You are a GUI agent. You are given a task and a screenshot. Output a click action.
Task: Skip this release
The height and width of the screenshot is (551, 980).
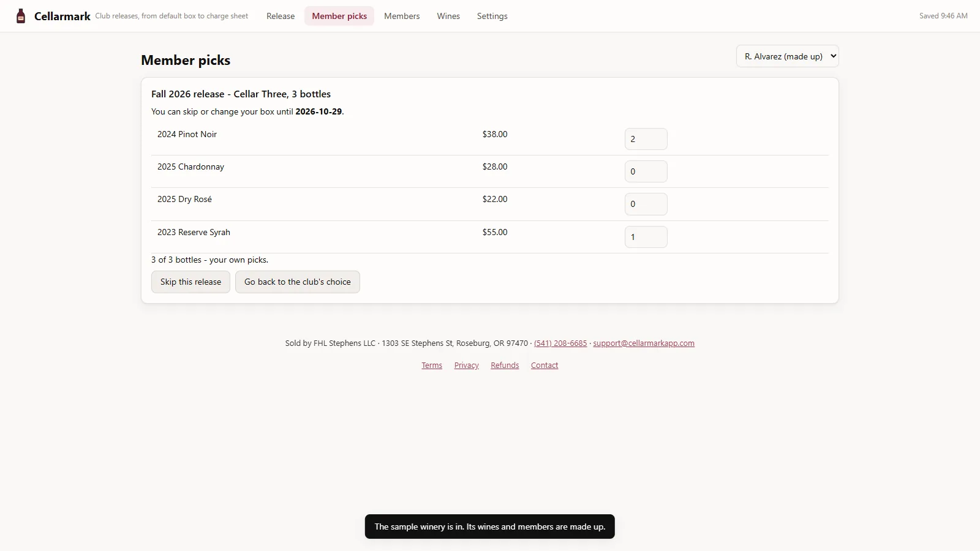point(190,282)
